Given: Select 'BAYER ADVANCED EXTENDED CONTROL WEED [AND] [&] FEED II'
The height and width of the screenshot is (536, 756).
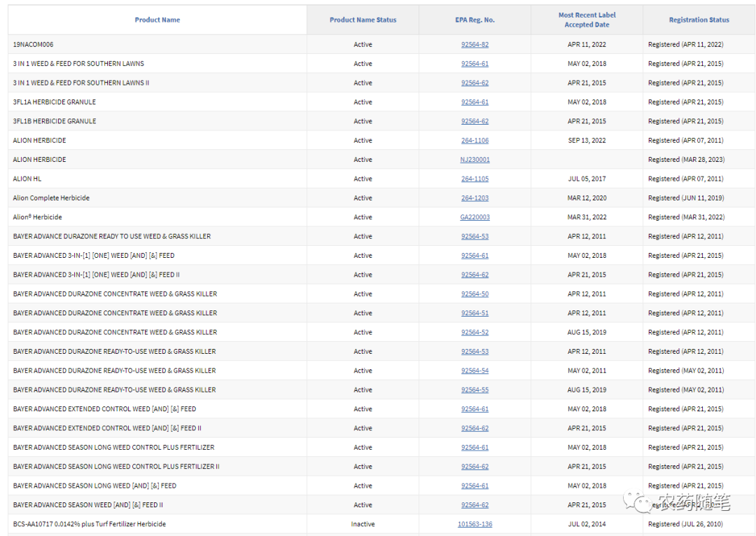Looking at the screenshot, I should click(x=107, y=428).
